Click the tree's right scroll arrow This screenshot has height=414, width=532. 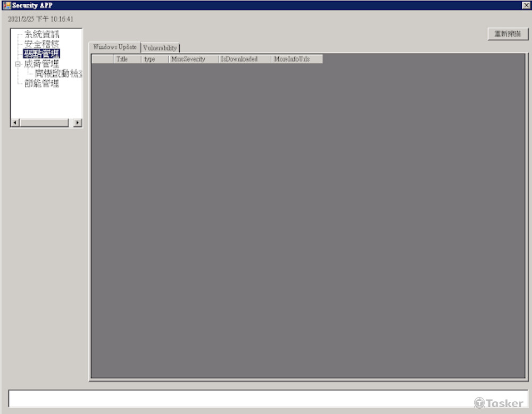(78, 123)
